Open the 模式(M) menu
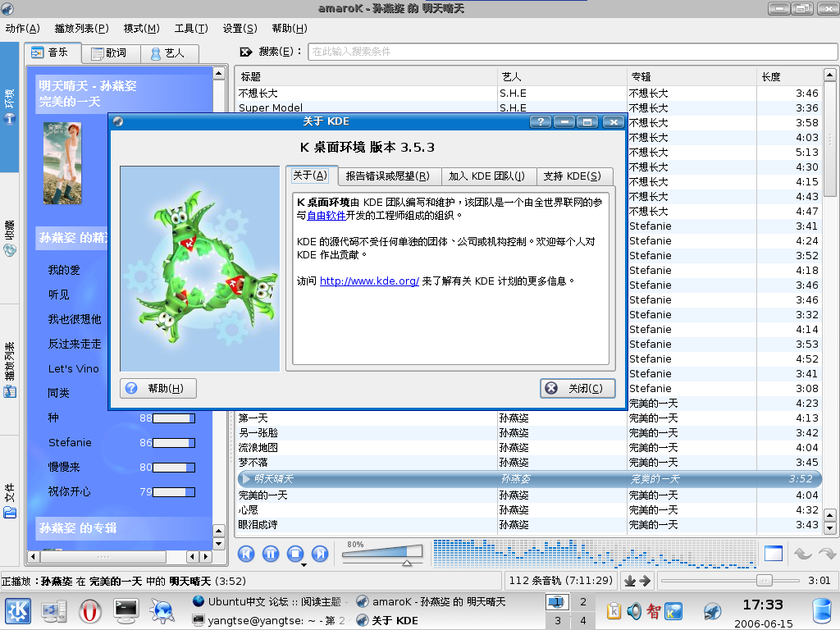 pos(141,29)
